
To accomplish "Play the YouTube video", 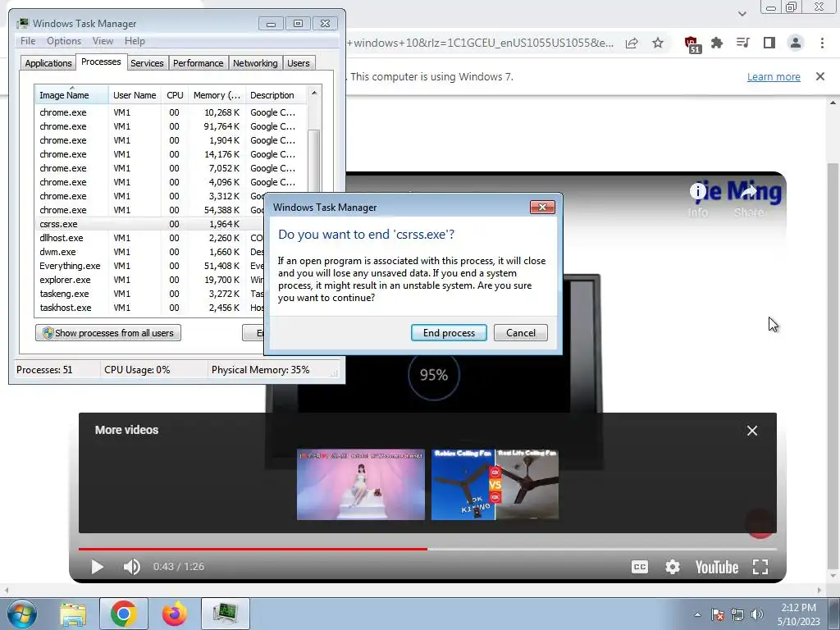I will pos(97,567).
